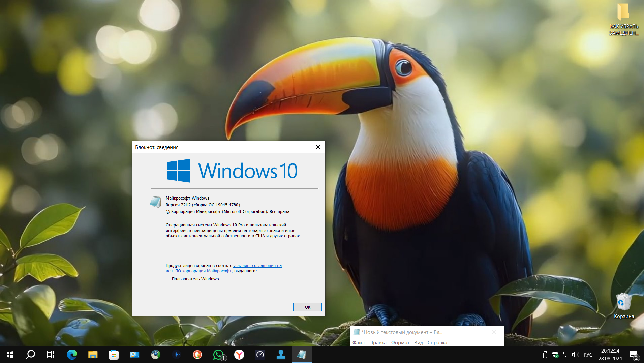This screenshot has height=363, width=644.
Task: Open Microsoft Edge from the taskbar
Action: point(71,355)
